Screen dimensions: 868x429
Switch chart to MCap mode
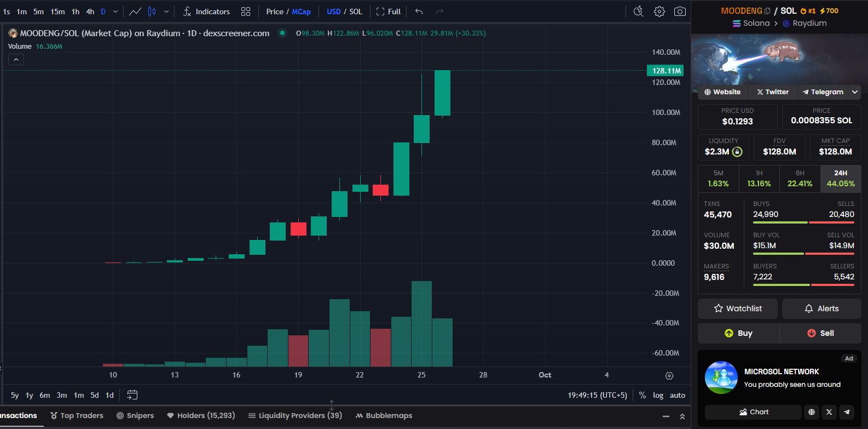301,12
